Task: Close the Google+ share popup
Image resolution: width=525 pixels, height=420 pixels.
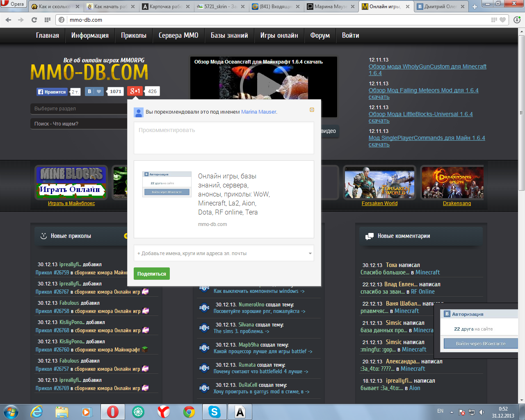Action: 312,110
